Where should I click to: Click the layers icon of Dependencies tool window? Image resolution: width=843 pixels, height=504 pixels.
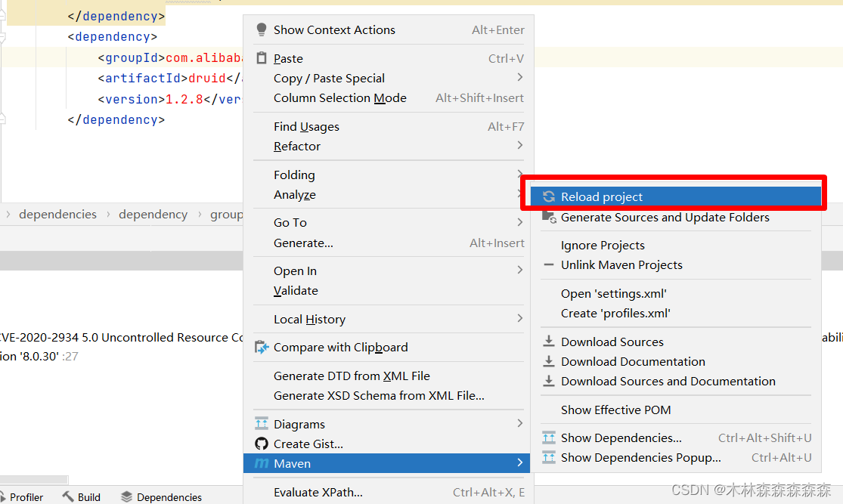tap(126, 496)
